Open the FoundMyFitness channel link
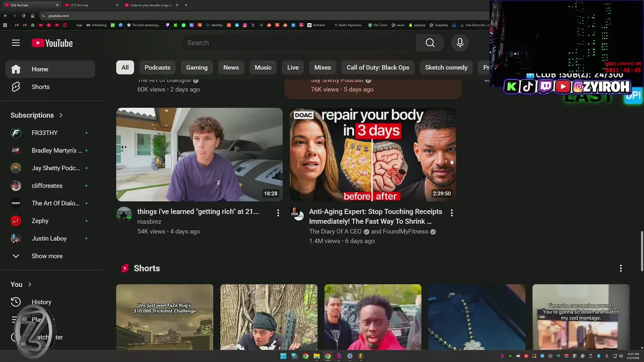 click(x=406, y=232)
